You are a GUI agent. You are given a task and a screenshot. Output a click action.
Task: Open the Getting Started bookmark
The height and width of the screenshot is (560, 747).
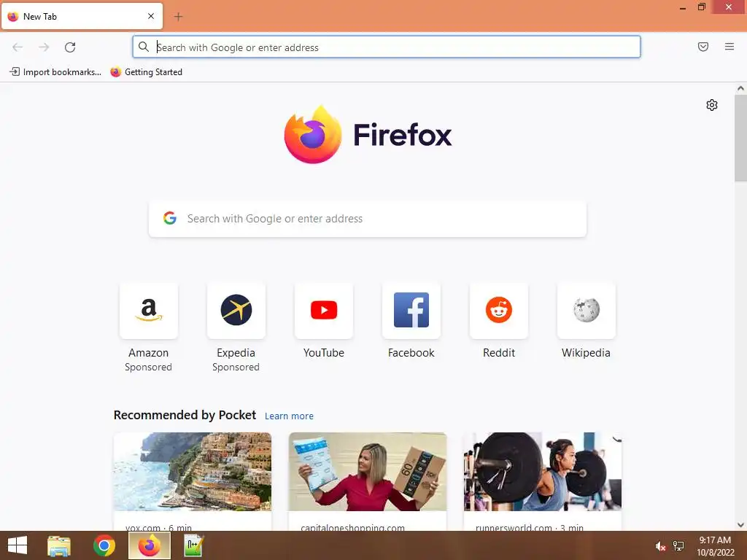pyautogui.click(x=146, y=72)
